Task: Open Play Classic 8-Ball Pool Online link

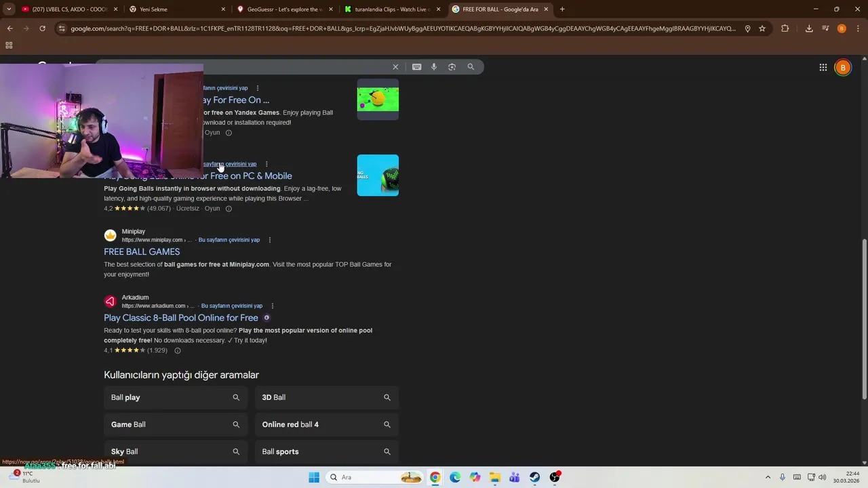Action: click(181, 317)
